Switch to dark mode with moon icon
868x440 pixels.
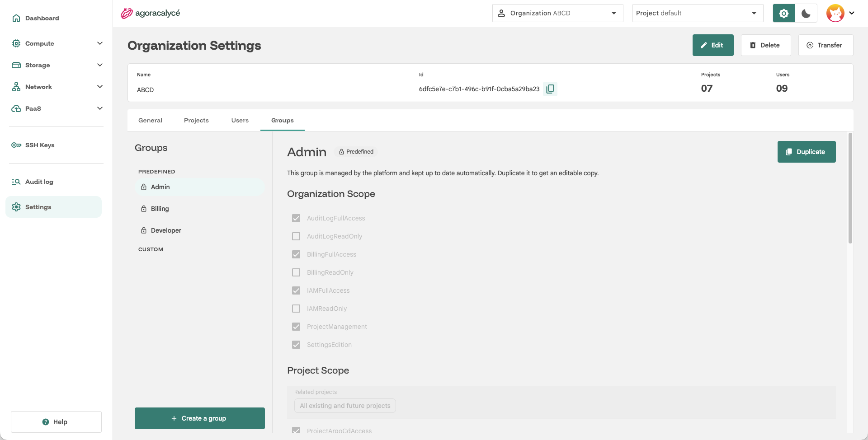806,13
